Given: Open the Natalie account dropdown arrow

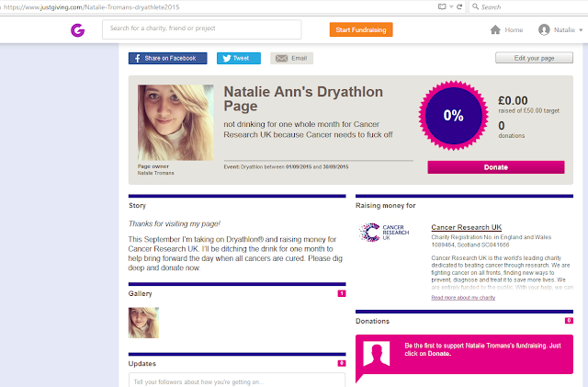Looking at the screenshot, I should click(581, 30).
